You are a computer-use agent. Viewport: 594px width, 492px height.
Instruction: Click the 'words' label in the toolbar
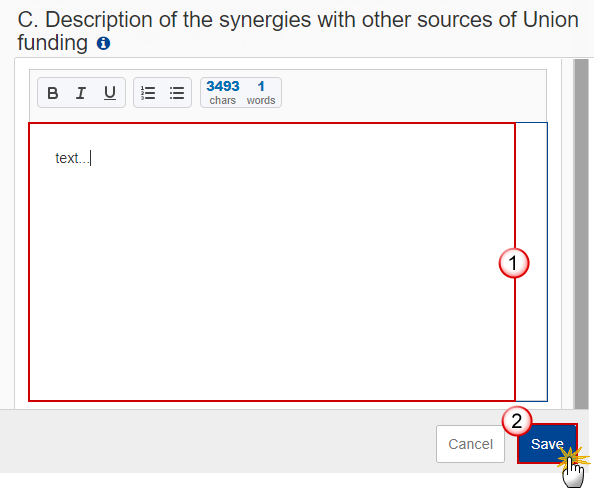click(261, 100)
